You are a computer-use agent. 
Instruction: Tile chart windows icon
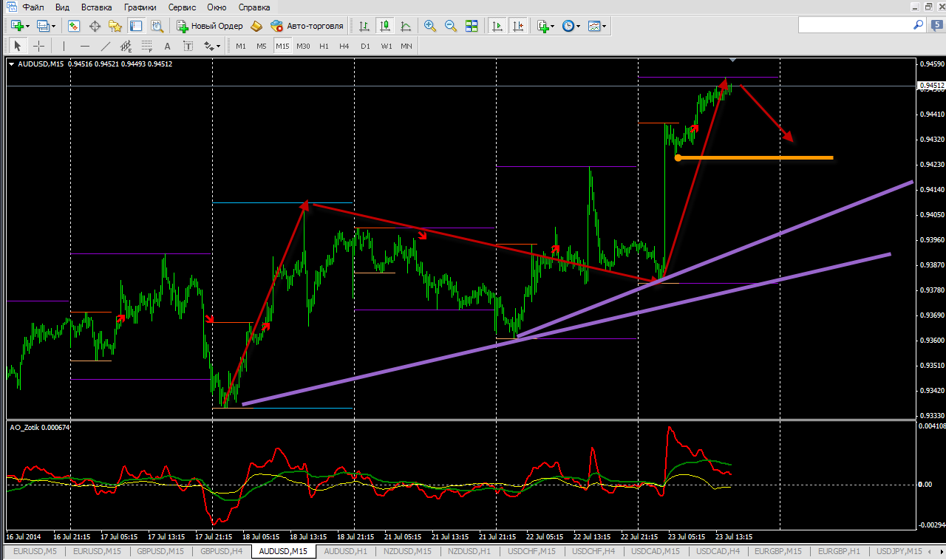(x=472, y=26)
